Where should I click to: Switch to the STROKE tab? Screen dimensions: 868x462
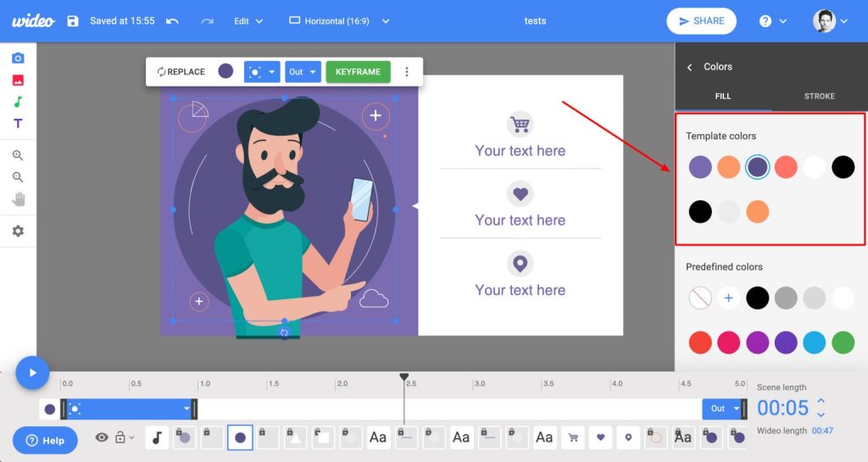coord(819,97)
